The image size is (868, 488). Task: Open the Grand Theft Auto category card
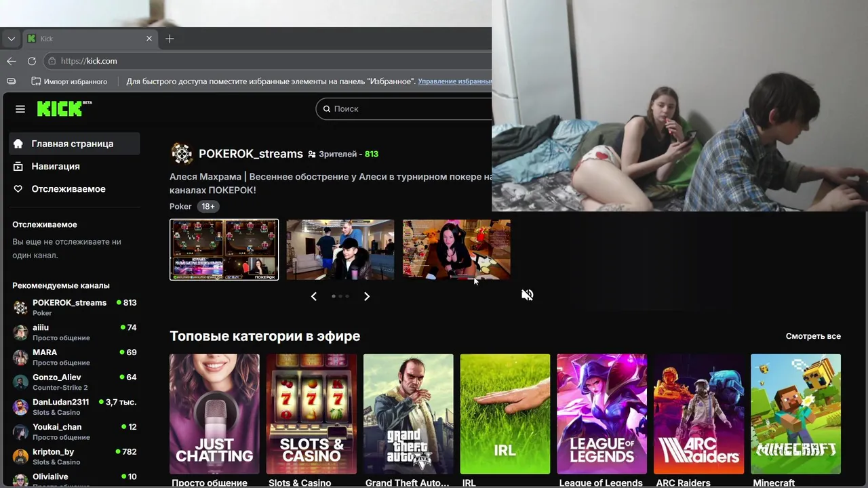tap(408, 413)
